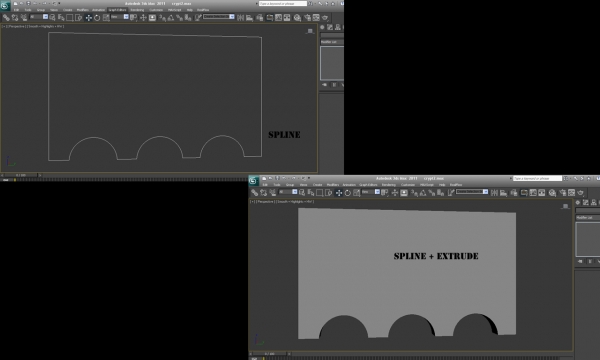Toggle Window/Crossing selection in EXTRUDE window

[x=328, y=193]
